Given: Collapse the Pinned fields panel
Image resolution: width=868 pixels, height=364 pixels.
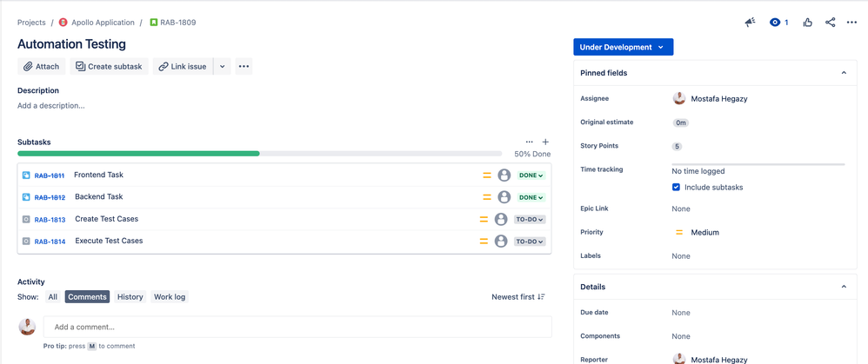Looking at the screenshot, I should (x=845, y=73).
